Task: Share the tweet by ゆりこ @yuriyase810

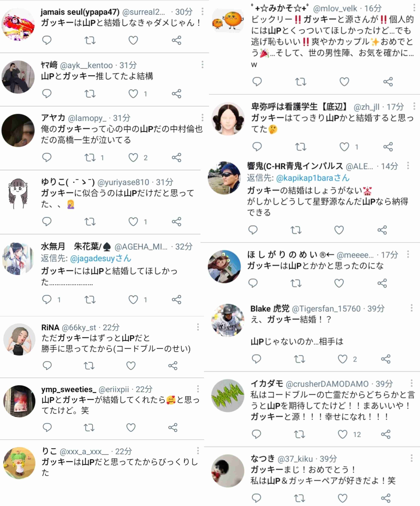Action: click(176, 221)
